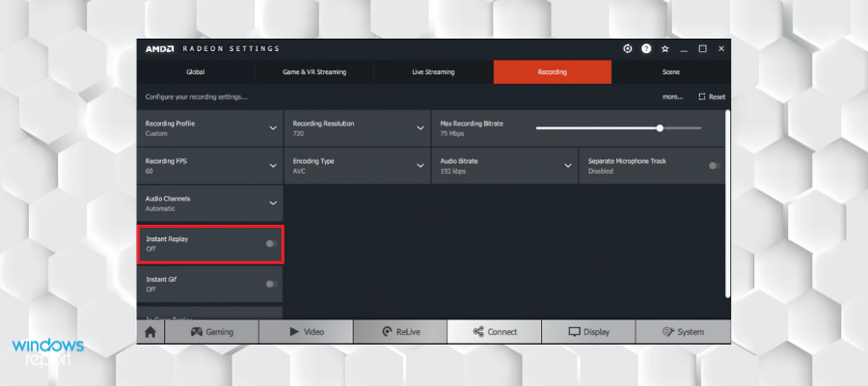Open the Gaming section with controller icon
Screen dimensions: 868x386
(212, 332)
